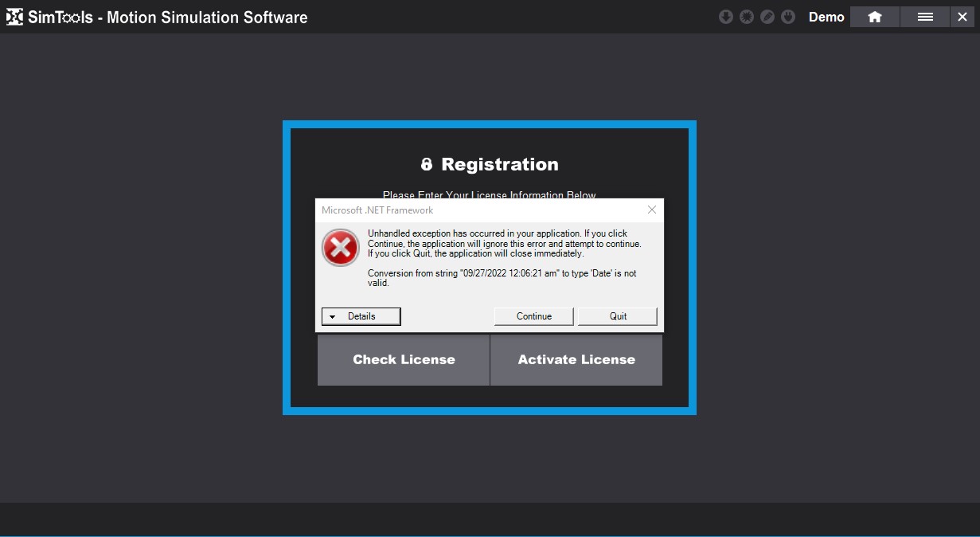Click the red error icon in dialog
The width and height of the screenshot is (980, 537).
341,248
